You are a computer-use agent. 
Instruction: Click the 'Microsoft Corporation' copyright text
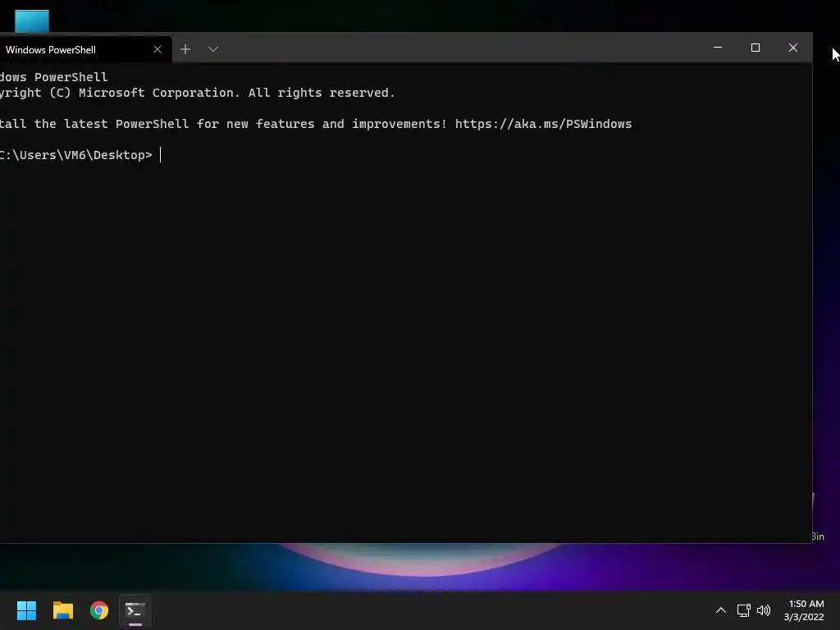tap(157, 93)
